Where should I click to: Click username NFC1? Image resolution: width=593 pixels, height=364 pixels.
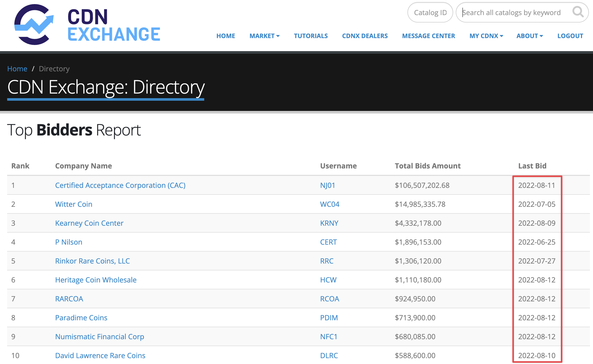coord(329,337)
